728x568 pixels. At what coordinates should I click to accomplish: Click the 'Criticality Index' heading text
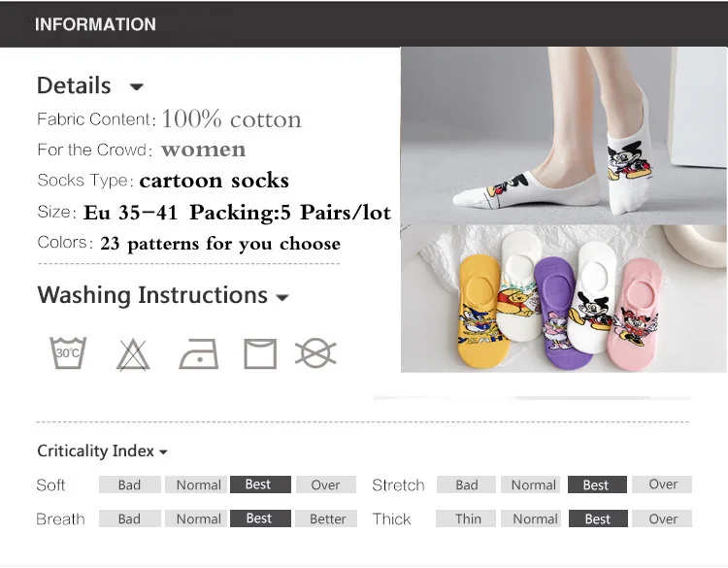coord(95,451)
